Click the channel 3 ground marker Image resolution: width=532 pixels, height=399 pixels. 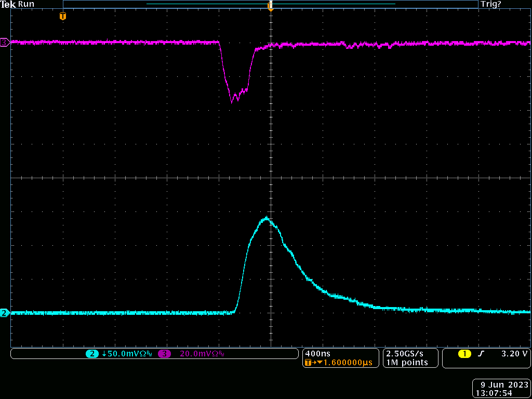[5, 43]
